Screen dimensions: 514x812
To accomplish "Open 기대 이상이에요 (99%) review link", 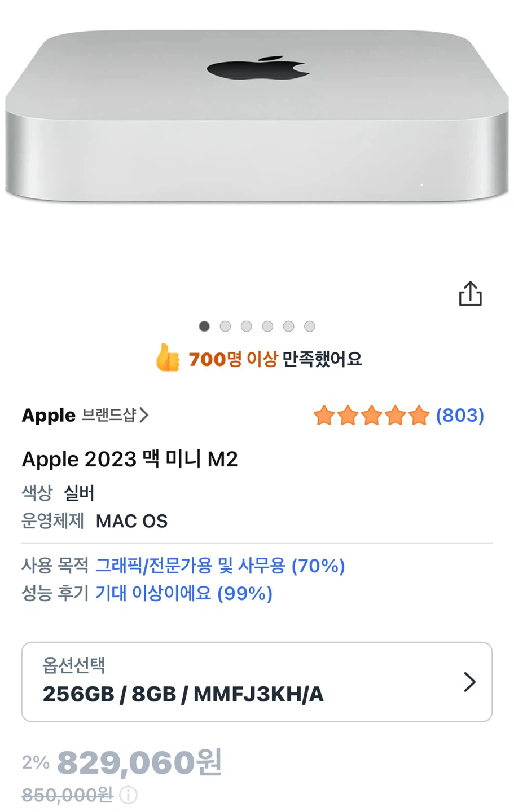I will 184,593.
